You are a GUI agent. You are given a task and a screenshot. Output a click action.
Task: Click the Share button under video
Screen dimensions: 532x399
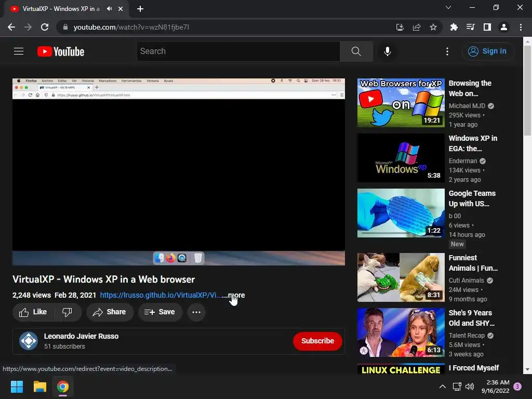pos(110,312)
